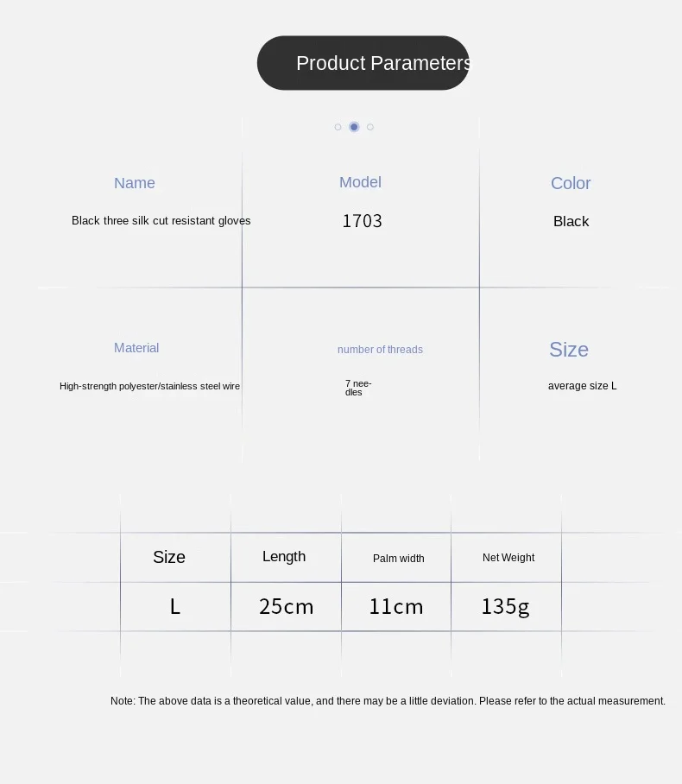Click the 'average size L' value
This screenshot has height=784, width=682.
(x=583, y=386)
